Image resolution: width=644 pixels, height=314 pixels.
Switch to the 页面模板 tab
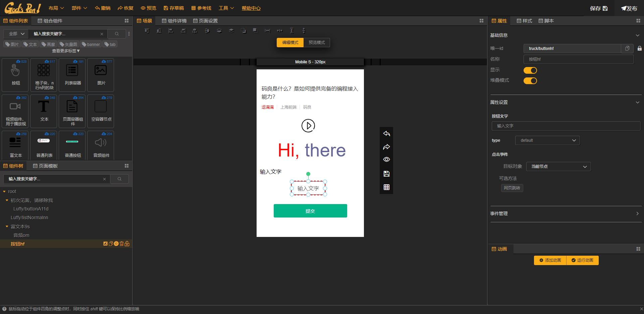click(45, 166)
